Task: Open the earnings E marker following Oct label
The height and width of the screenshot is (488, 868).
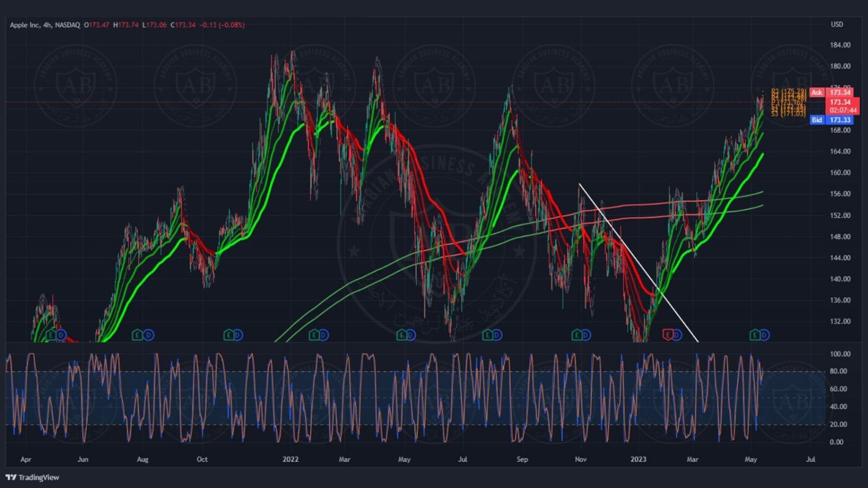Action: [229, 335]
